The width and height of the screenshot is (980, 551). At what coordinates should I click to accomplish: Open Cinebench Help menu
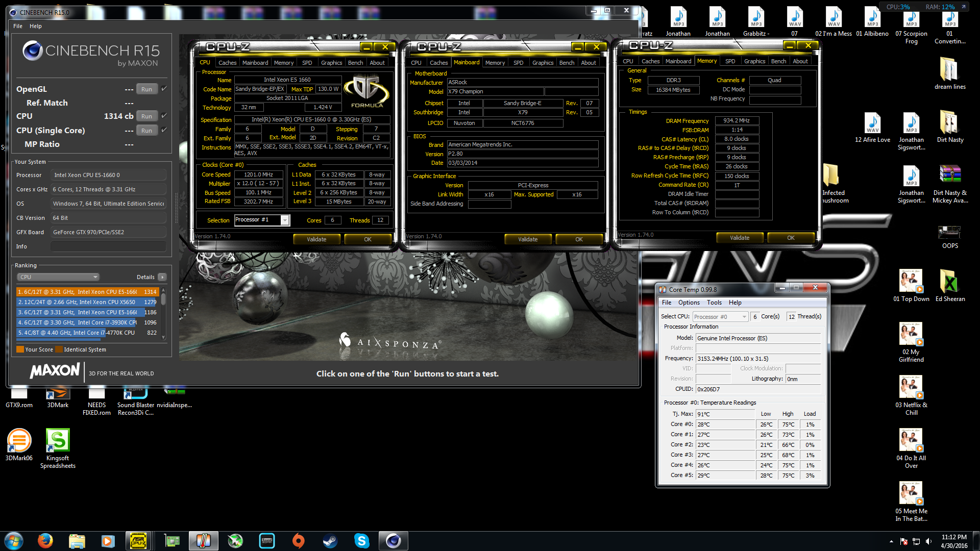pyautogui.click(x=36, y=26)
